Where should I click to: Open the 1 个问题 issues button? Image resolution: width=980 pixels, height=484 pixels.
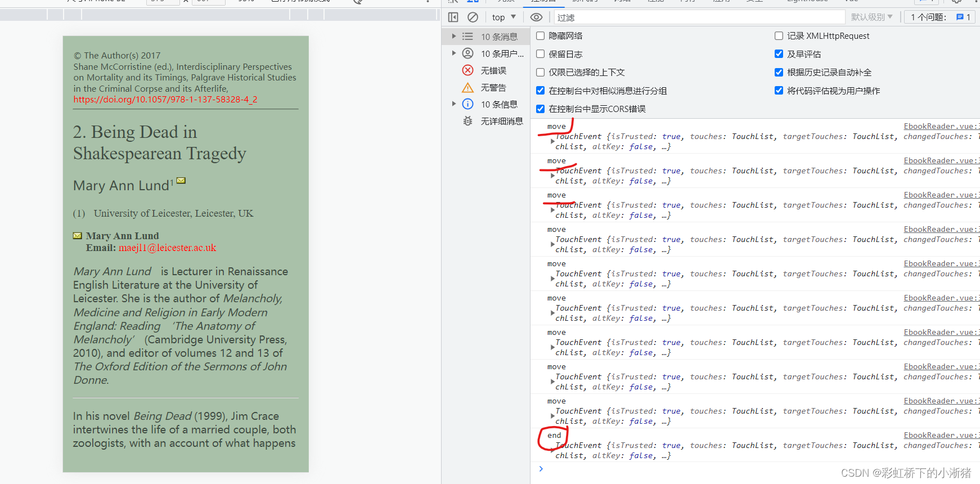938,17
